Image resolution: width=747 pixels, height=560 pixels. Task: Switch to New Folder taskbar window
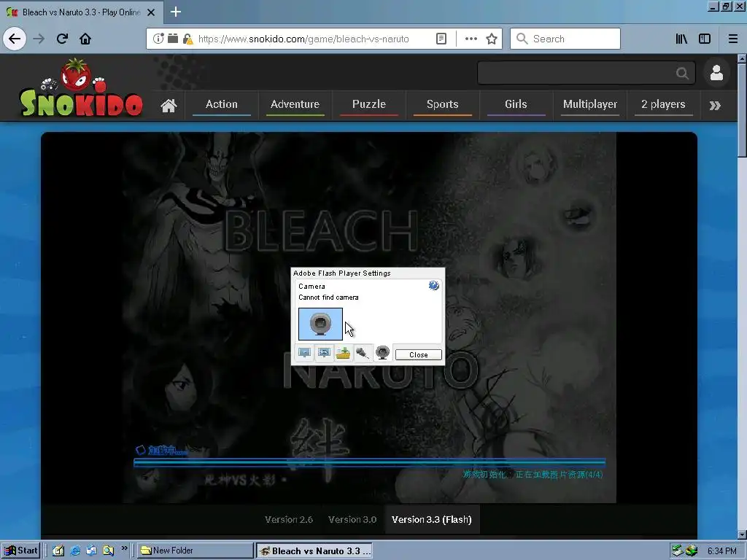pyautogui.click(x=196, y=551)
